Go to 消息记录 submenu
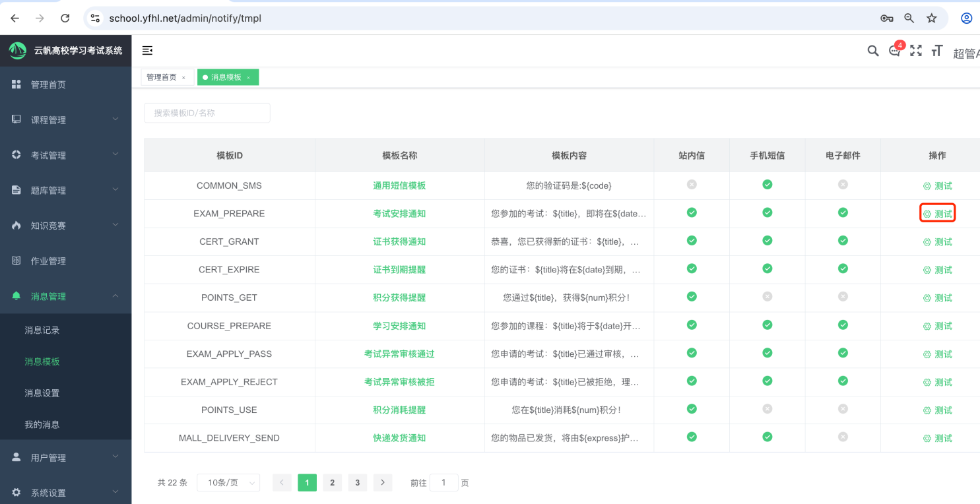The image size is (980, 504). pyautogui.click(x=65, y=330)
